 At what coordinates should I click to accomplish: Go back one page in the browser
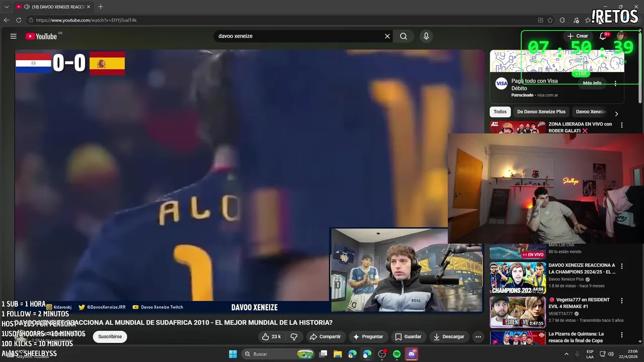[7, 20]
